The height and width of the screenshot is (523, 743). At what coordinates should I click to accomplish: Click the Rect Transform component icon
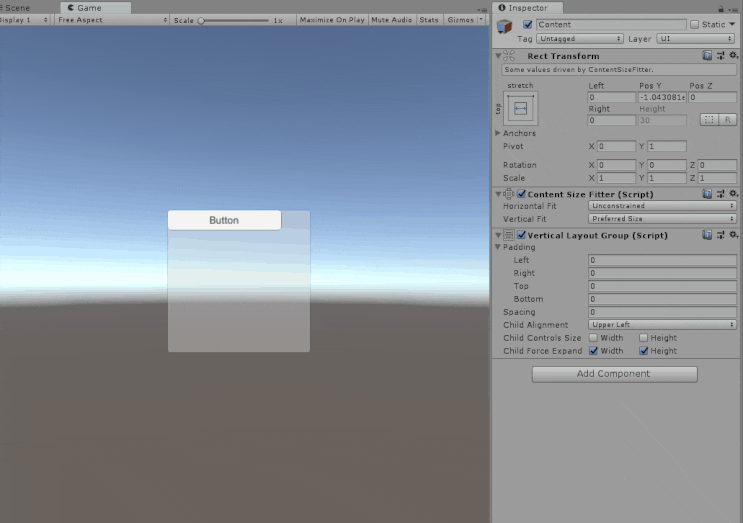point(509,56)
